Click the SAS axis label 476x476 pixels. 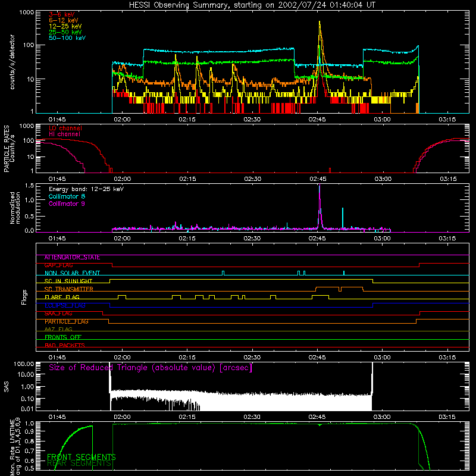[7, 387]
